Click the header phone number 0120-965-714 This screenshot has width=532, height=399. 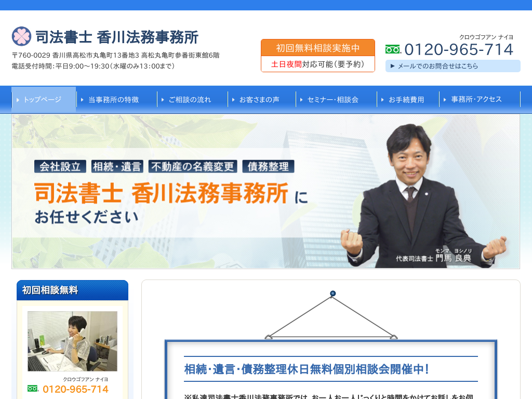click(x=458, y=49)
